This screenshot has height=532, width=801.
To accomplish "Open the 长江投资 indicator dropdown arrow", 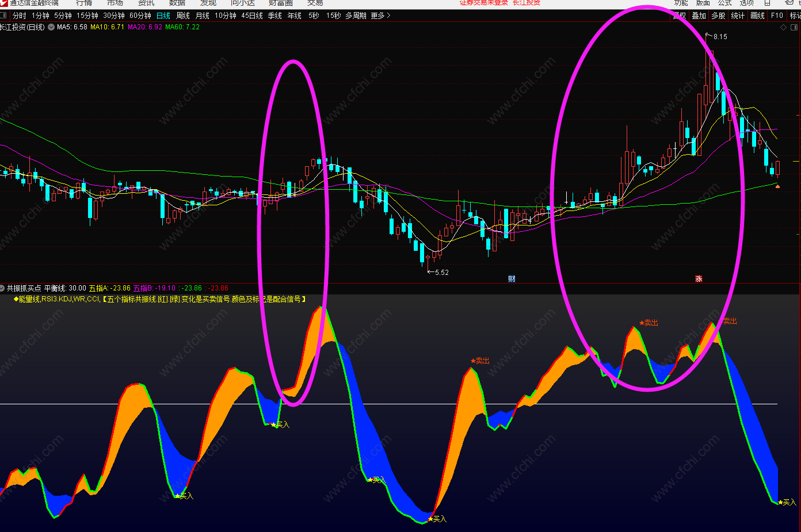I will click(x=51, y=27).
